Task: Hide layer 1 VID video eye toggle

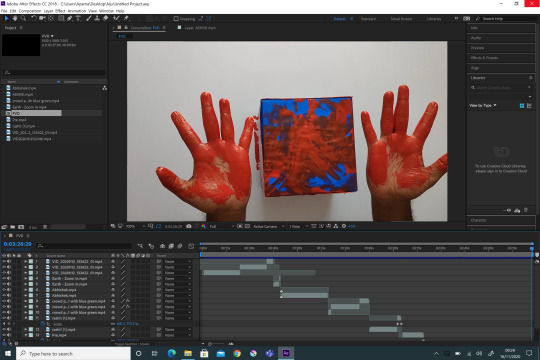Action: coord(4,261)
